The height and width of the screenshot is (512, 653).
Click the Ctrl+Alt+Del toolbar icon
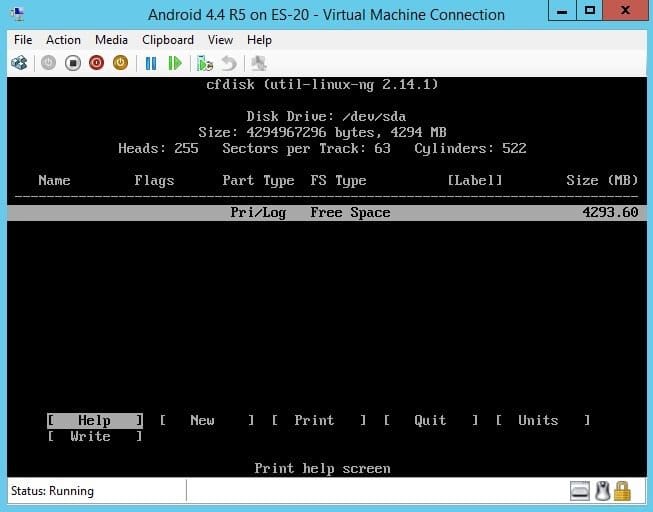(x=19, y=63)
